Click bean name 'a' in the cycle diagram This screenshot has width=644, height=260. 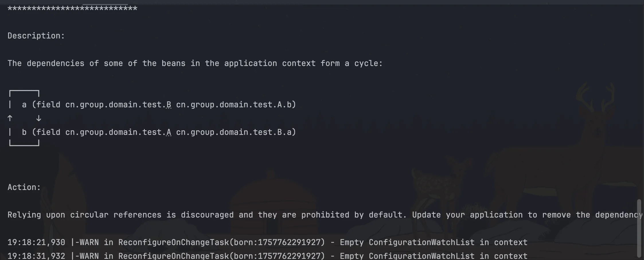[24, 105]
